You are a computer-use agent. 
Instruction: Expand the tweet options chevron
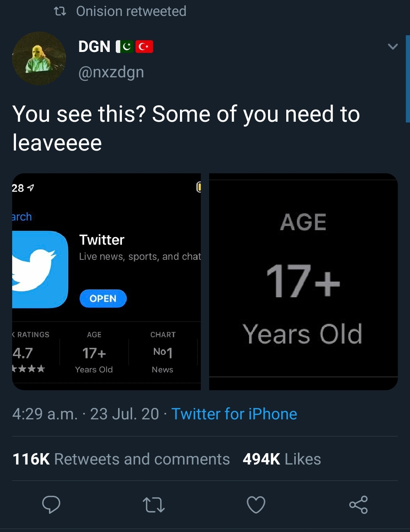pyautogui.click(x=393, y=47)
